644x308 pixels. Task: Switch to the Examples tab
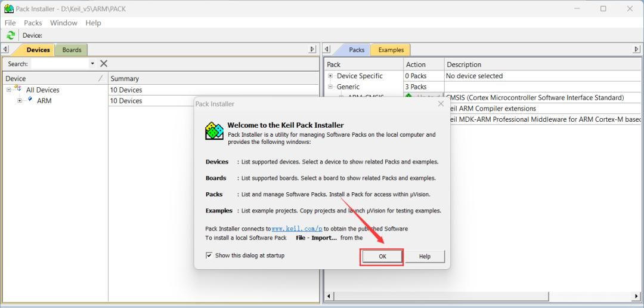391,50
